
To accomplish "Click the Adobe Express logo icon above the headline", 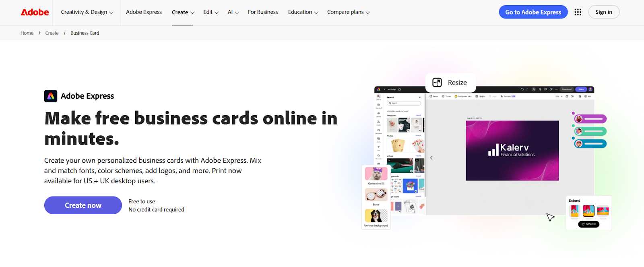I will (51, 96).
